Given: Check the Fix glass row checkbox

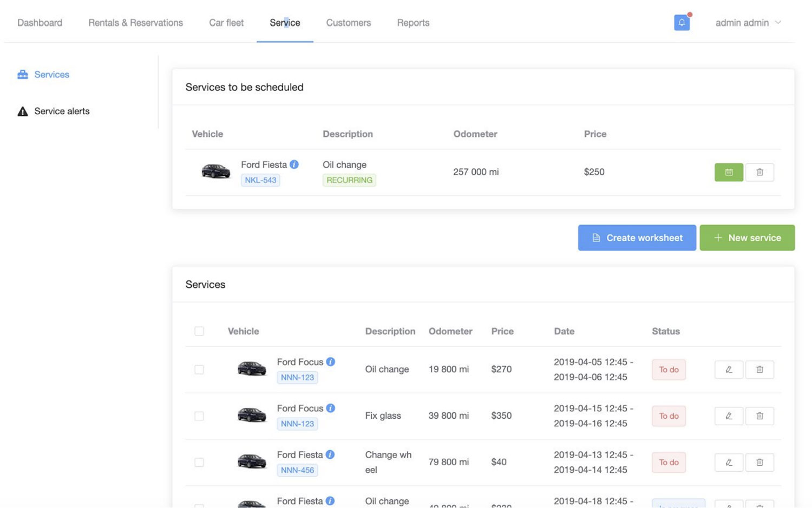Looking at the screenshot, I should pyautogui.click(x=199, y=416).
